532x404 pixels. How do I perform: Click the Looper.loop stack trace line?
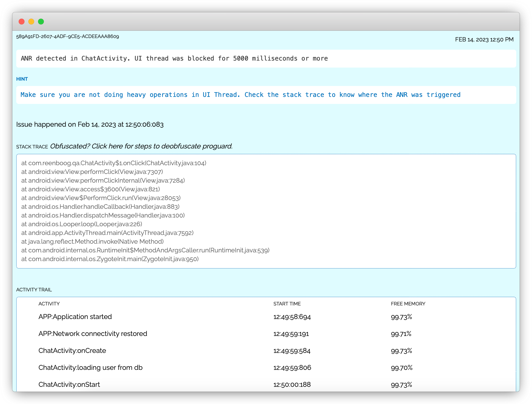click(x=81, y=224)
